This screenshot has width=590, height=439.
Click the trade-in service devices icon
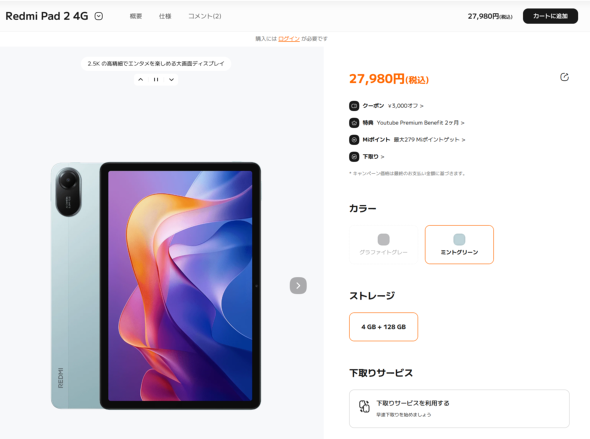pos(364,407)
